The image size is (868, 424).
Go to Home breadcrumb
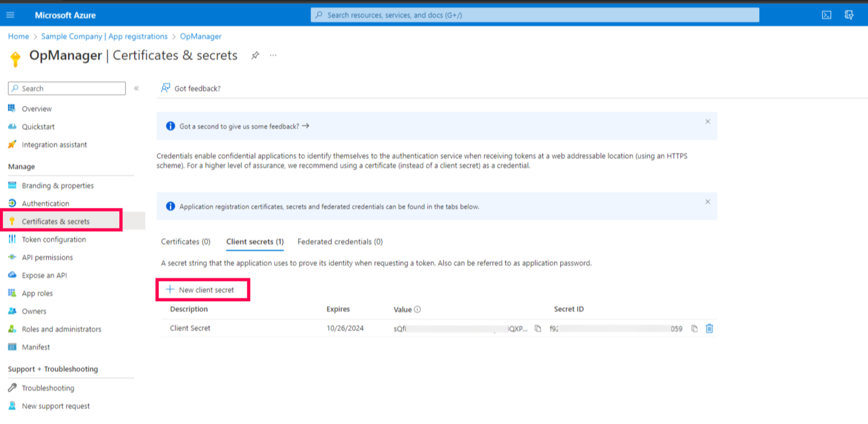pos(19,36)
